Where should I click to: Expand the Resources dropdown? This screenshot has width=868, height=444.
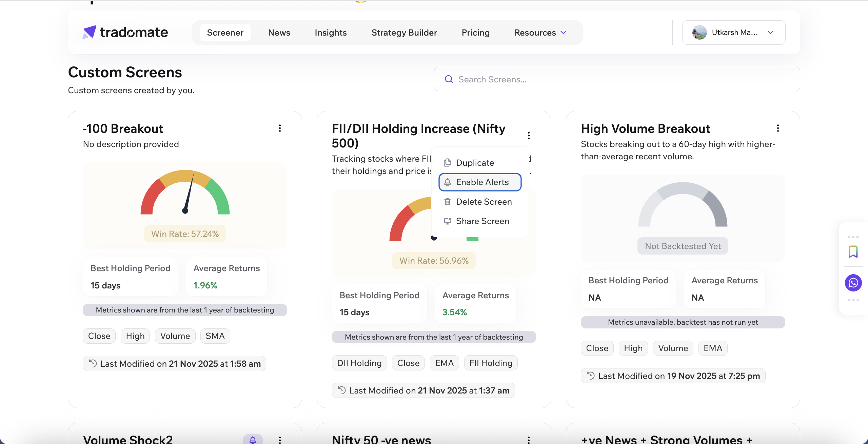[x=540, y=33]
